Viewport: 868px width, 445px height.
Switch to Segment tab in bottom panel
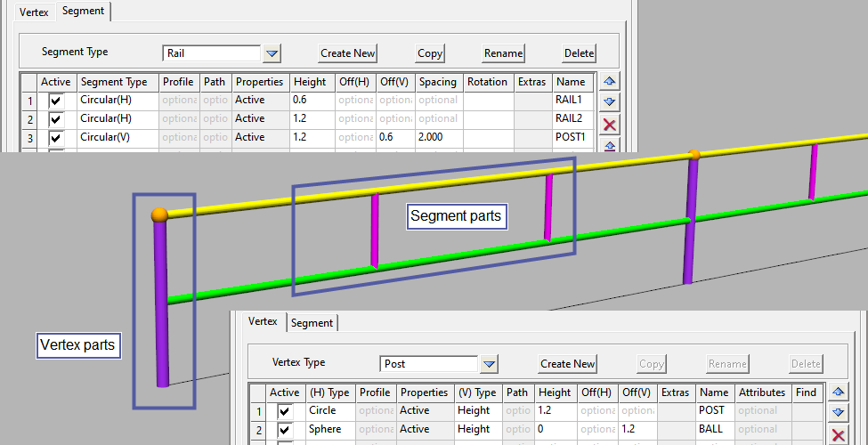coord(312,323)
